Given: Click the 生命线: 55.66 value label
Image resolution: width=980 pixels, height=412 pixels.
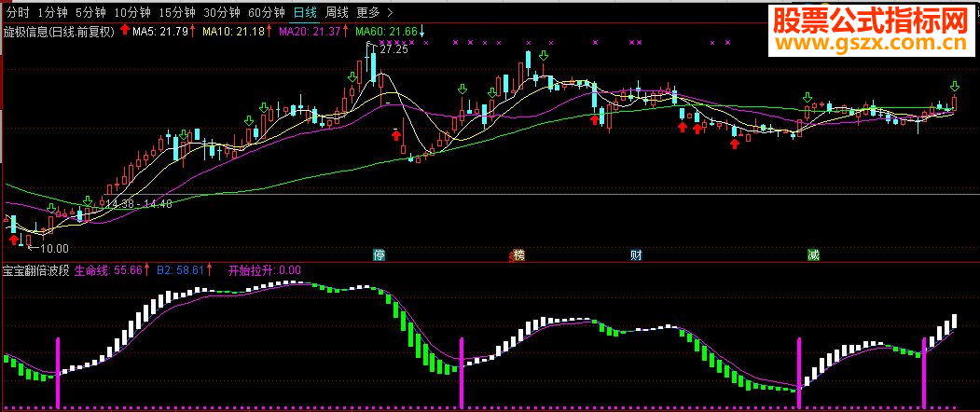Looking at the screenshot, I should point(109,270).
